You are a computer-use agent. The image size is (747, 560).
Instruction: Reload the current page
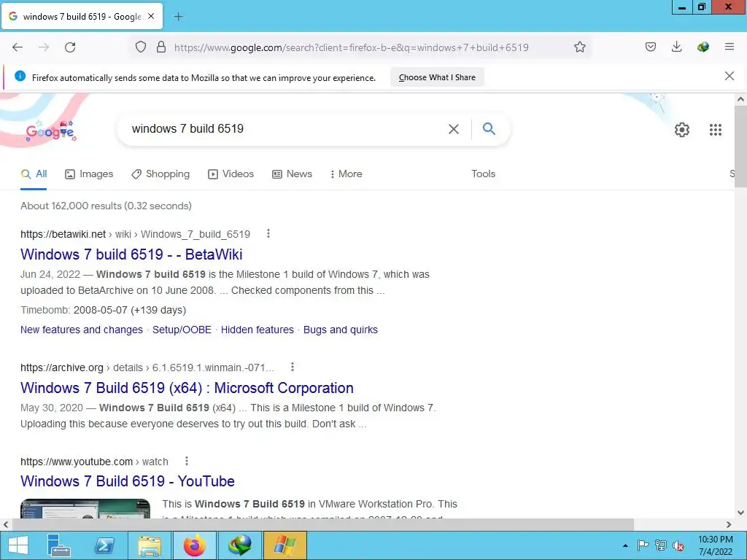click(x=70, y=47)
